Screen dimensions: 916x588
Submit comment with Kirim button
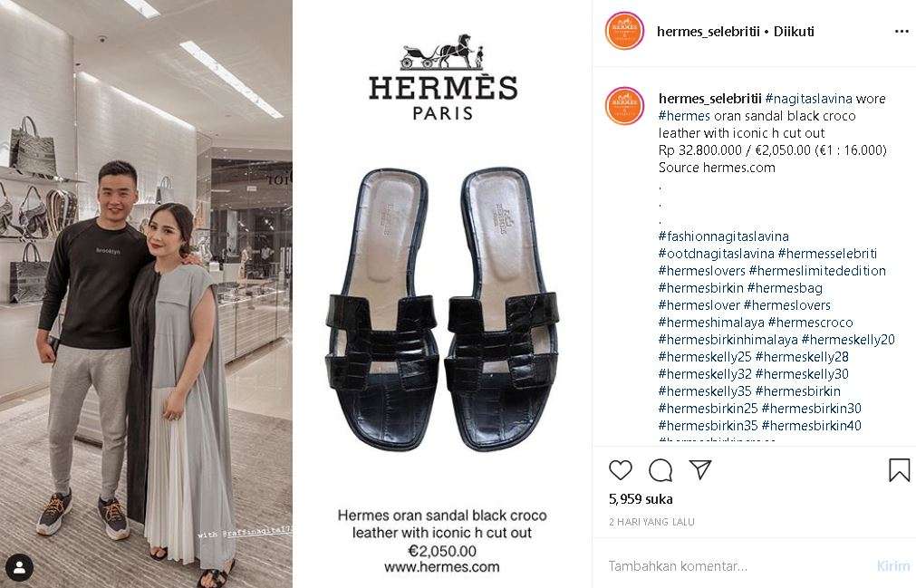coord(892,566)
